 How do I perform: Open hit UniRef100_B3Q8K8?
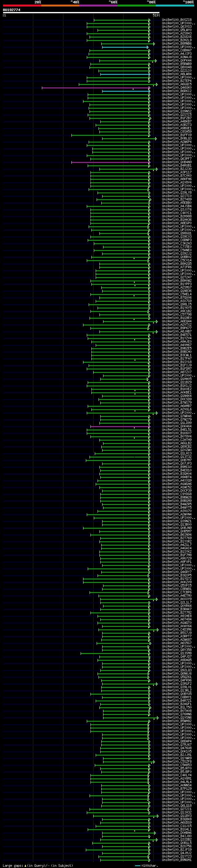click(x=177, y=819)
